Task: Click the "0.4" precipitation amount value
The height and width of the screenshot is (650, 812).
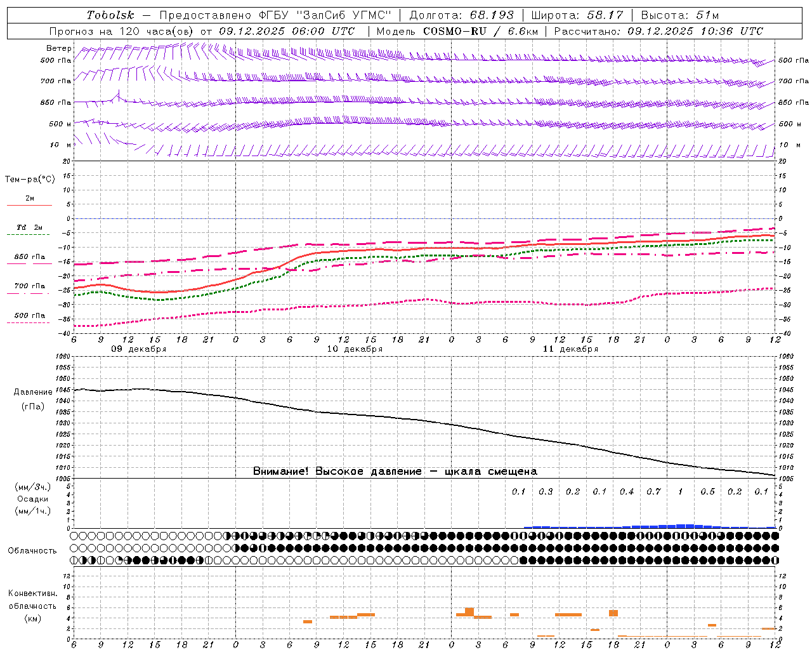Action: pyautogui.click(x=627, y=491)
